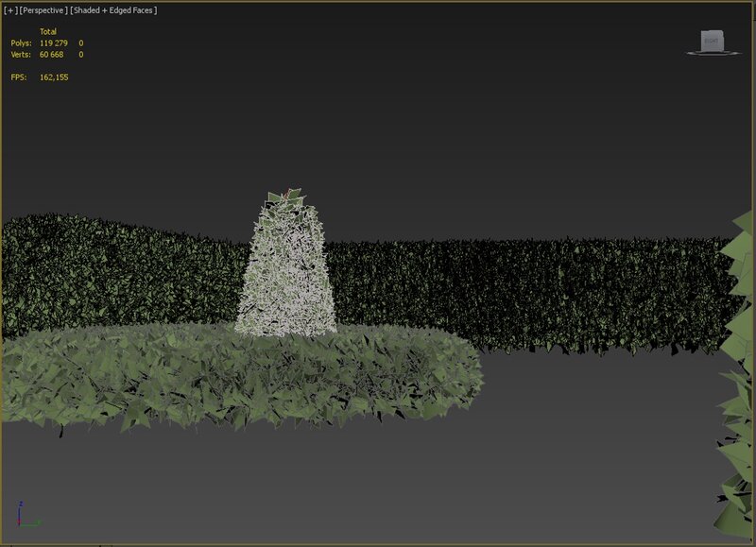This screenshot has height=547, width=756.
Task: Click the ViewCube compass ring
Action: tap(711, 54)
